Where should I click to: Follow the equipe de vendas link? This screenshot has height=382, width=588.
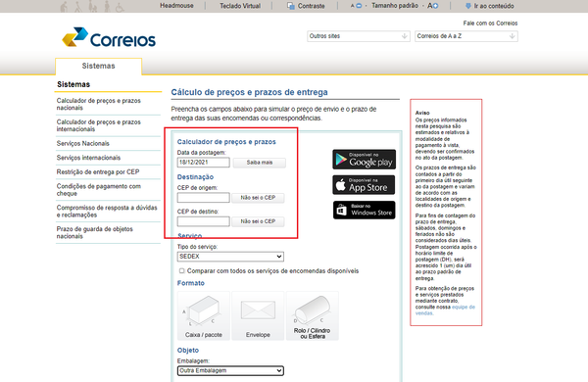coord(445,310)
